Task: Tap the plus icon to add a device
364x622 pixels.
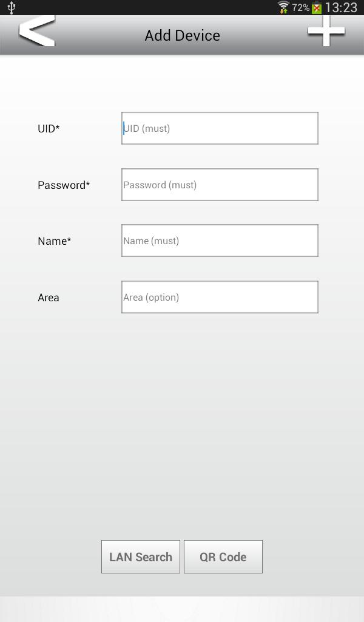Action: point(326,30)
